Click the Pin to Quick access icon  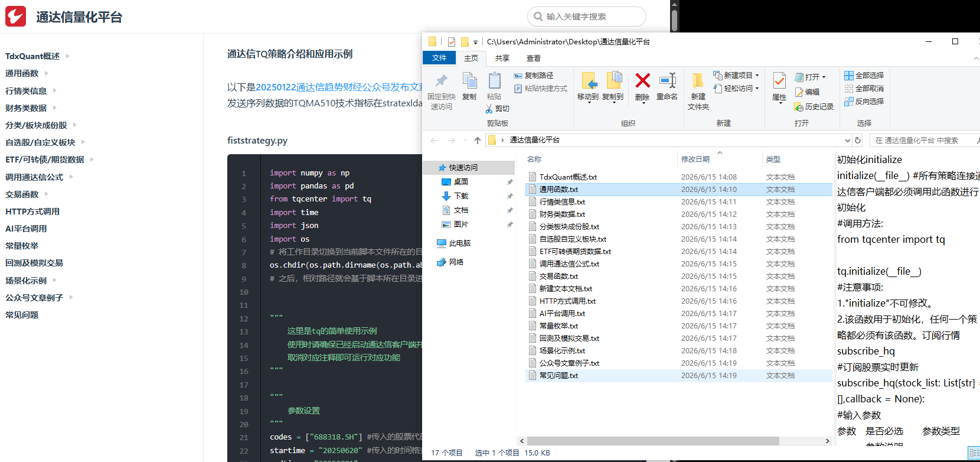click(x=442, y=81)
